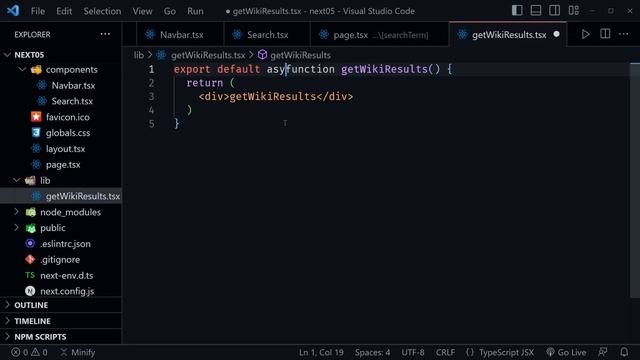Click components folder icon

(36, 69)
